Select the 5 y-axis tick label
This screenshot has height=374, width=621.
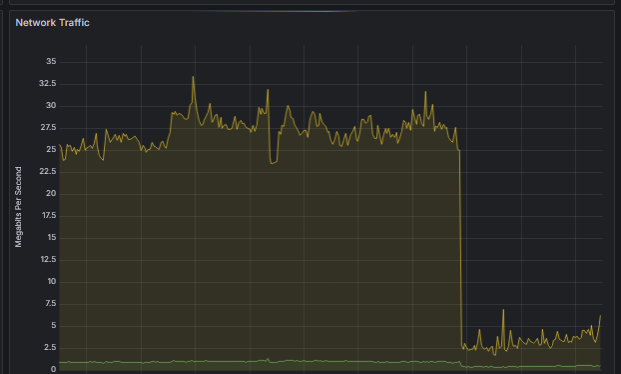53,325
